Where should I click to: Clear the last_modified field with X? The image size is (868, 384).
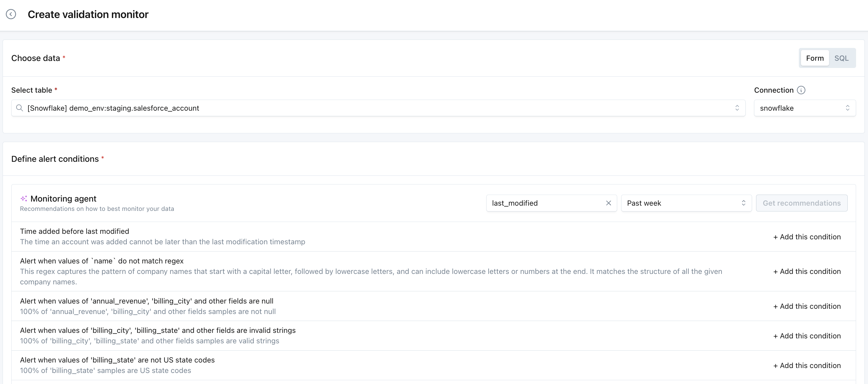tap(608, 203)
